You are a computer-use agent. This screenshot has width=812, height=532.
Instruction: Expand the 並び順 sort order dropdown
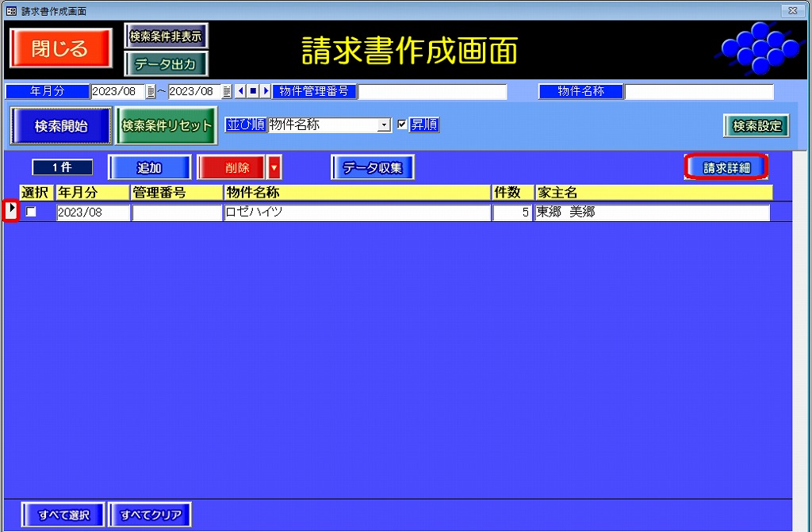click(x=385, y=125)
